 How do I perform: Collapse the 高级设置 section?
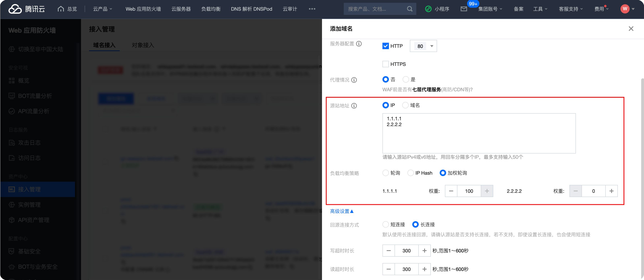[x=342, y=211]
